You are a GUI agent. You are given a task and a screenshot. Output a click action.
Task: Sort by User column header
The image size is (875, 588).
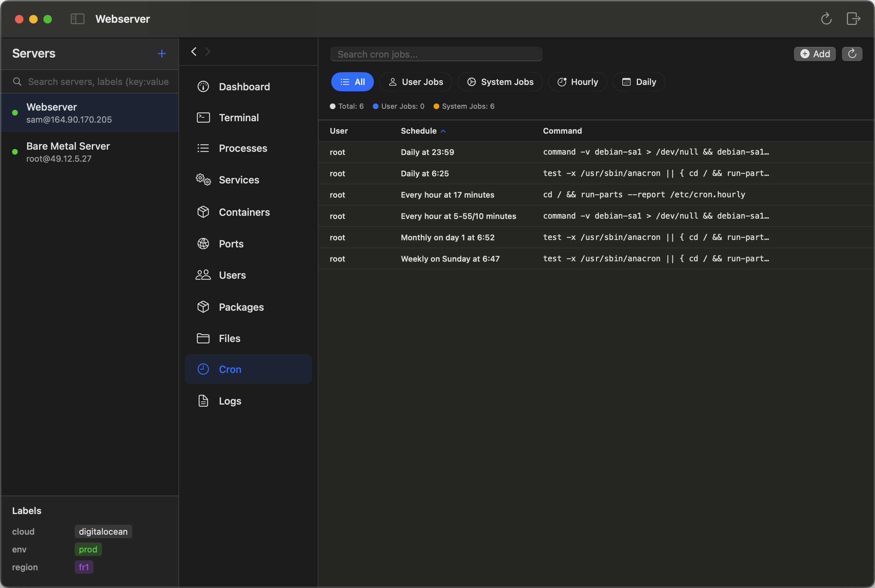339,131
